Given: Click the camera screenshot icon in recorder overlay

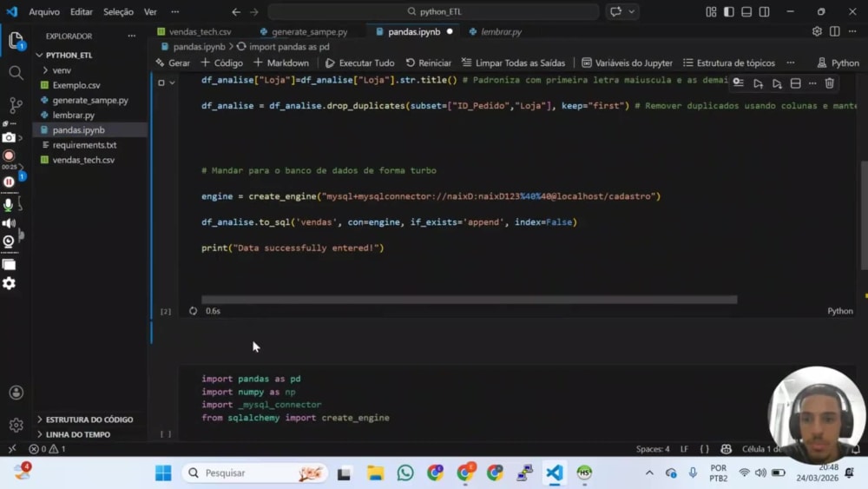Looking at the screenshot, I should 9,137.
